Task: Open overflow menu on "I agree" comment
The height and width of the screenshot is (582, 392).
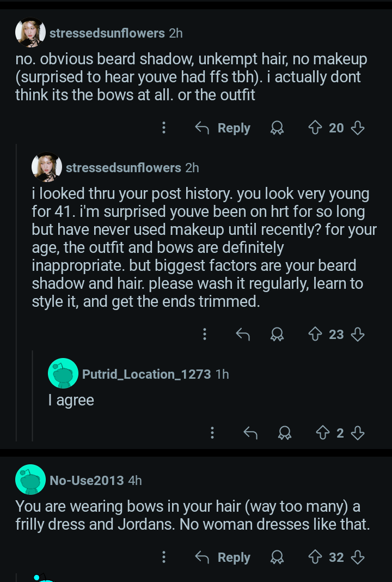Action: 212,433
